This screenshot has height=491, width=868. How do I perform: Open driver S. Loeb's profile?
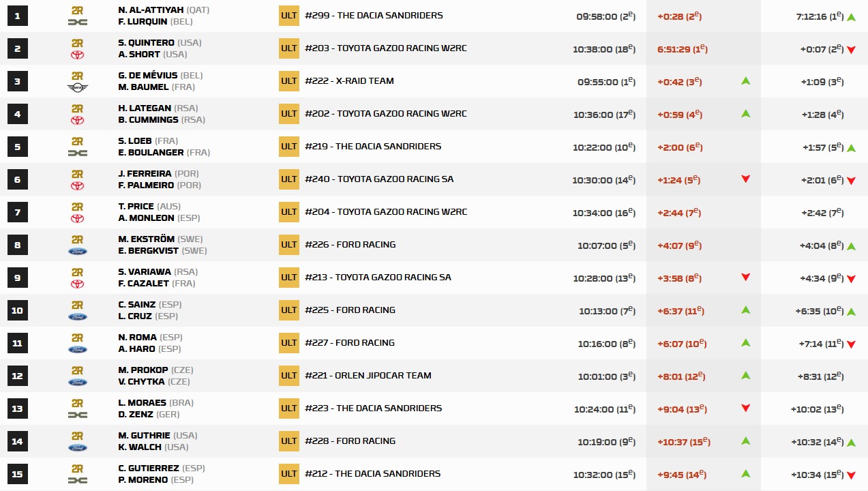[x=136, y=141]
